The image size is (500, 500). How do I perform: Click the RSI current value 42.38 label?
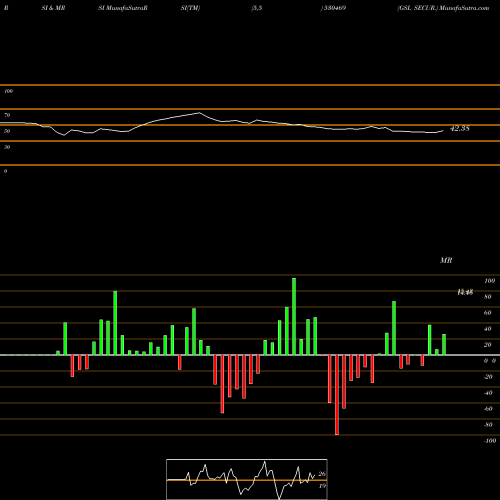(x=460, y=128)
